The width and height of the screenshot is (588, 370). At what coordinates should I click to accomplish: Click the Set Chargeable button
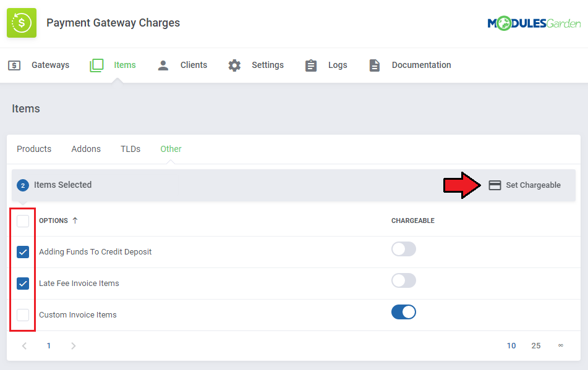click(525, 185)
